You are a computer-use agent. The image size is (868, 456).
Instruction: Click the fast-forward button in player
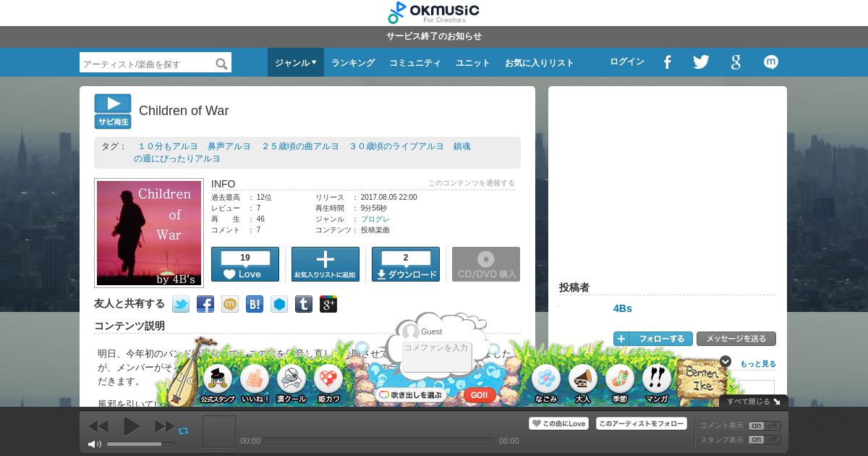[165, 426]
